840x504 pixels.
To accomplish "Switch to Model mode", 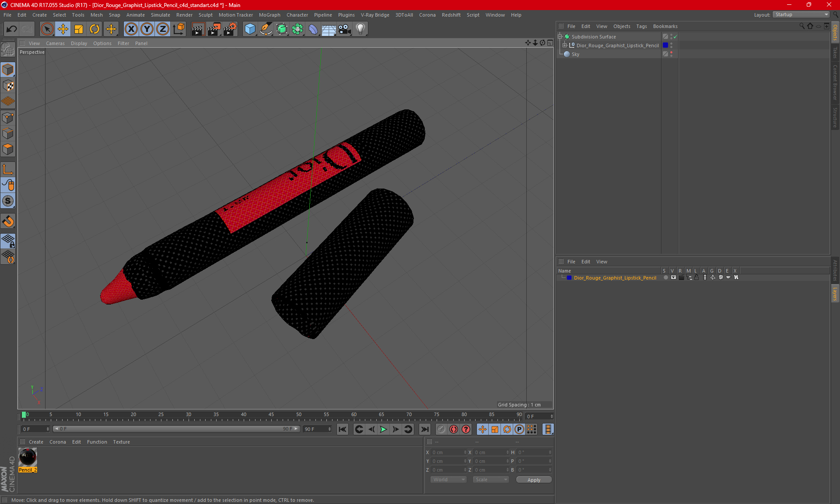I will coord(8,70).
